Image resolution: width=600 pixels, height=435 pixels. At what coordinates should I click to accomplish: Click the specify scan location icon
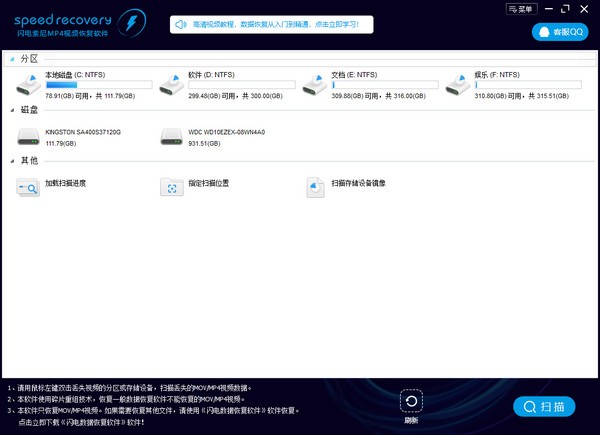tap(172, 187)
